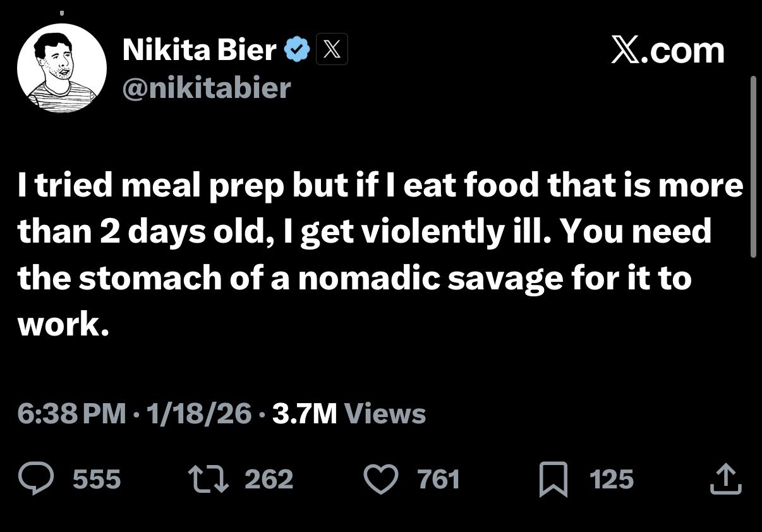
Task: Open the share menu with the upload arrow icon
Action: (x=725, y=479)
